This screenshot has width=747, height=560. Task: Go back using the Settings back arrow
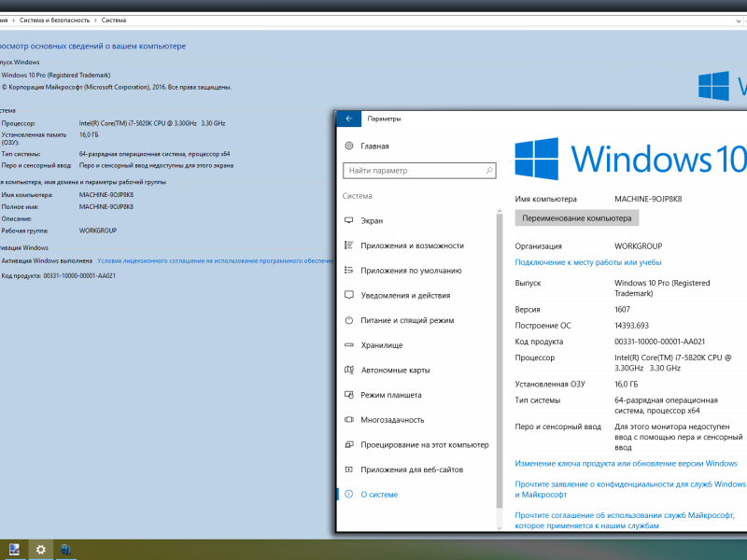pos(348,119)
